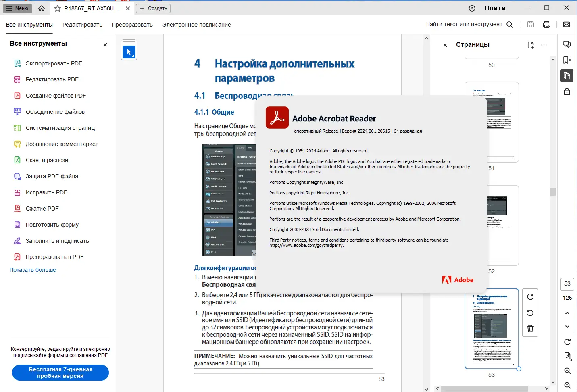Click the Создать new tab button
This screenshot has height=392, width=577.
click(x=153, y=8)
